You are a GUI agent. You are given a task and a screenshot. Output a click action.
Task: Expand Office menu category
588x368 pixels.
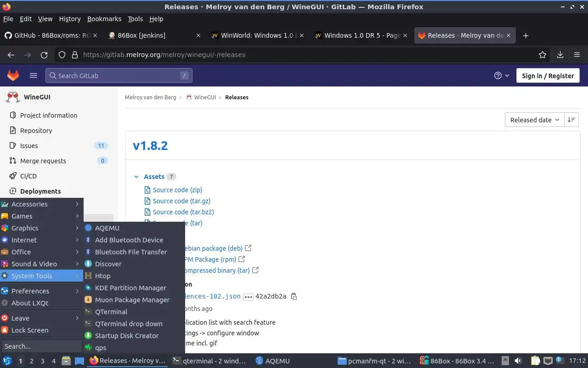(41, 252)
